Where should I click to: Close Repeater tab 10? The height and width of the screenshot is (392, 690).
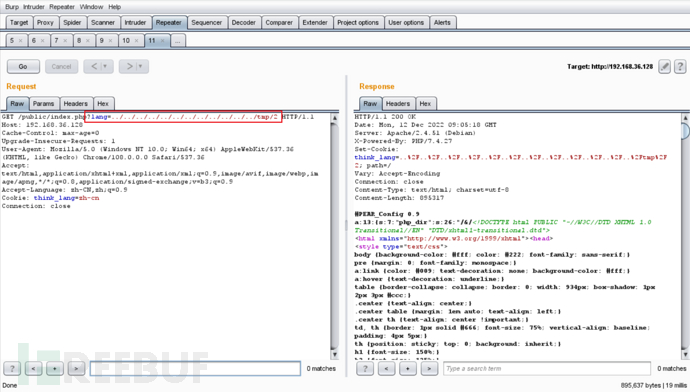(x=136, y=40)
